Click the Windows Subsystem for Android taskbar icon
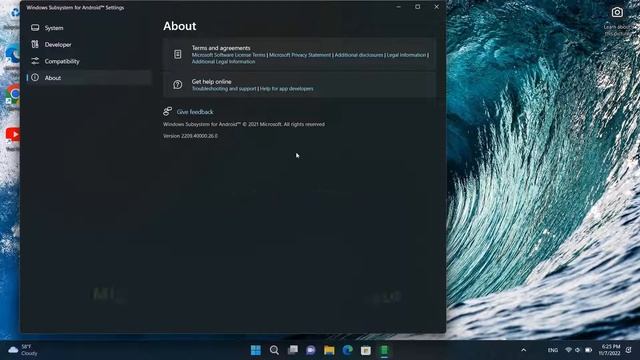This screenshot has height=360, width=640. click(384, 350)
